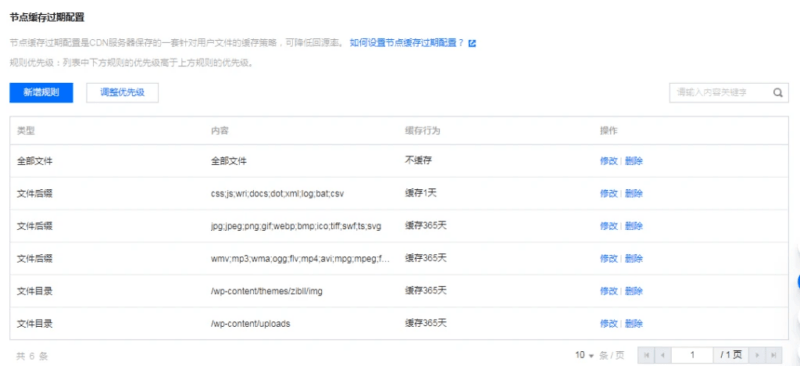Click /wp-content/themes/zibll/img content cell
This screenshot has height=366, width=800.
267,291
